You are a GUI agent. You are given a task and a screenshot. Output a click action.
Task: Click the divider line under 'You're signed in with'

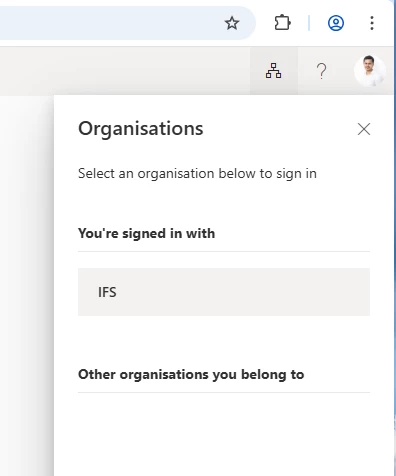click(x=224, y=251)
